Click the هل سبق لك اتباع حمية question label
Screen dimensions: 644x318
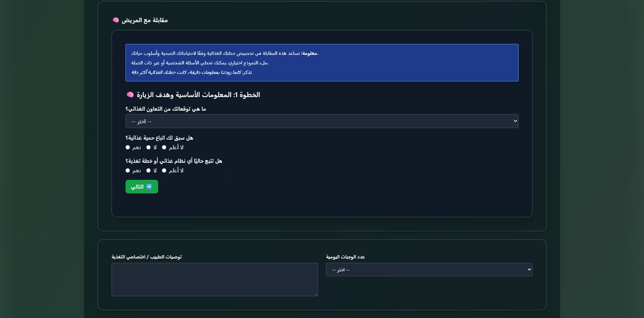(159, 138)
